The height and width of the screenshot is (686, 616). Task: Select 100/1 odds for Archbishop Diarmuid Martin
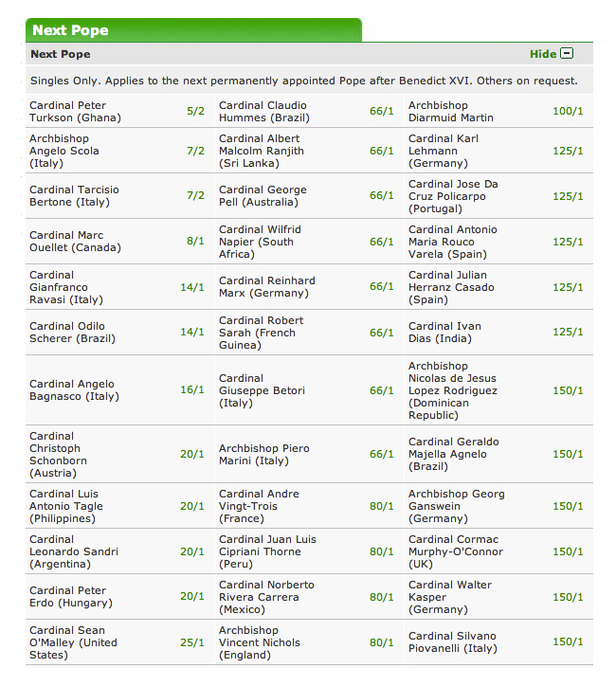(568, 111)
